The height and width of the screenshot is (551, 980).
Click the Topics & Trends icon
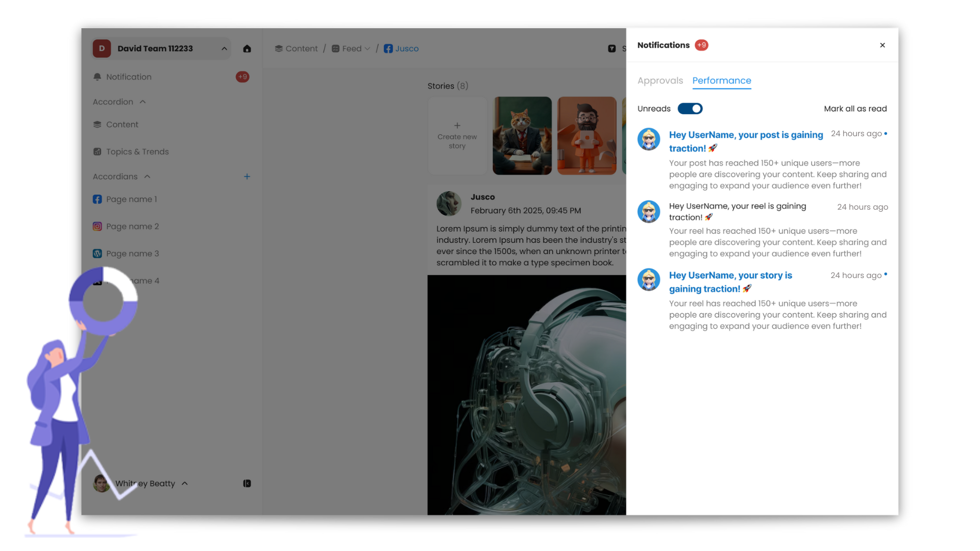tap(97, 152)
